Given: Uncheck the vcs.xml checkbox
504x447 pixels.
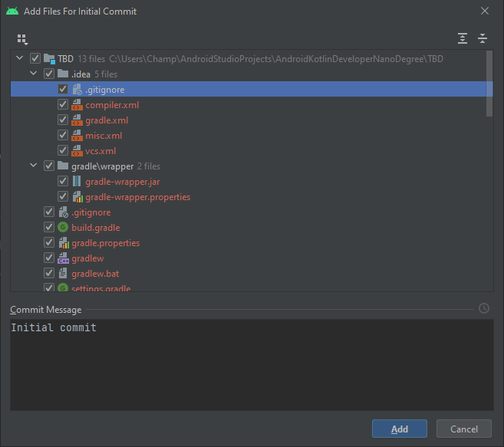Looking at the screenshot, I should [x=63, y=151].
